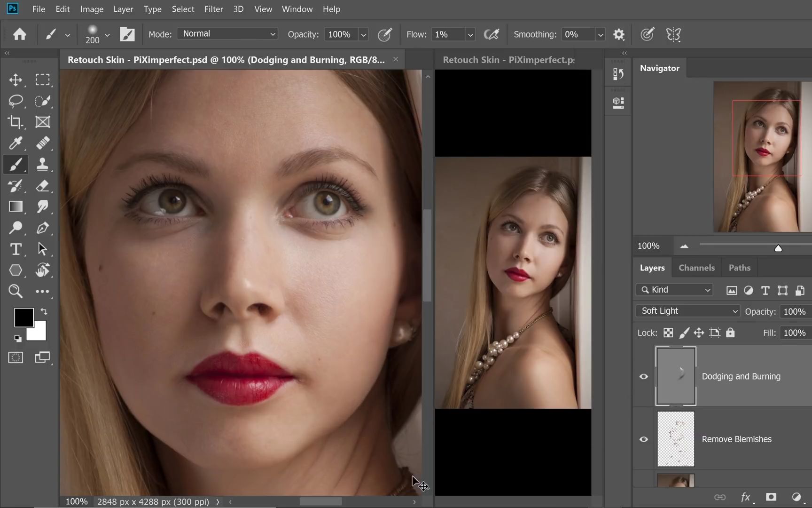The height and width of the screenshot is (508, 812).
Task: Hide the Dodging and Burning layer
Action: tap(643, 376)
